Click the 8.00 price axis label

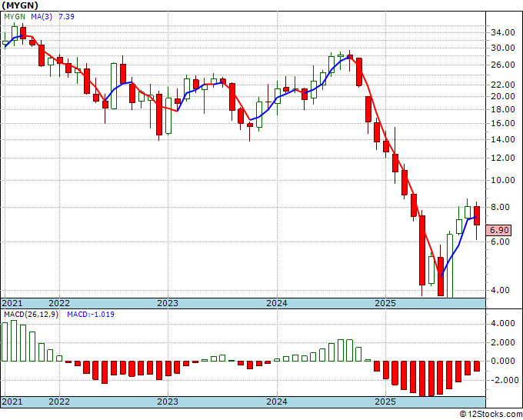click(x=501, y=208)
